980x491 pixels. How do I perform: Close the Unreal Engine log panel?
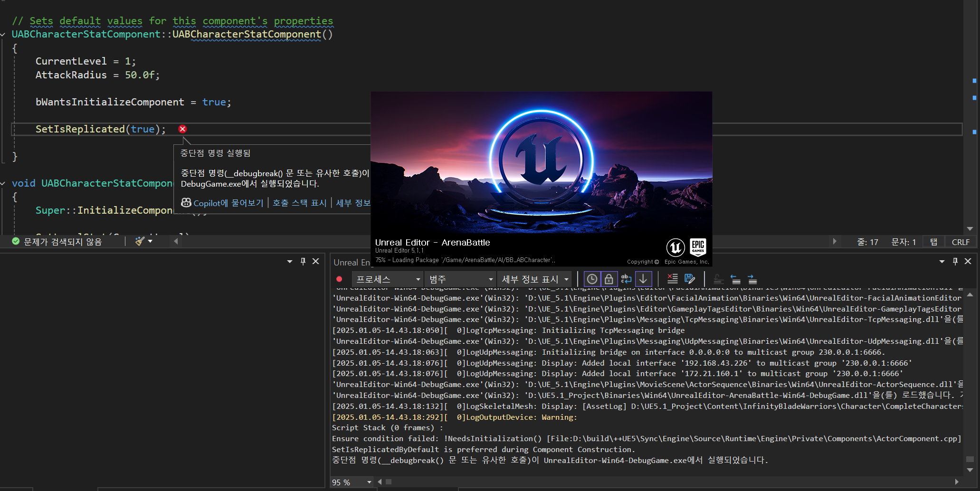968,261
